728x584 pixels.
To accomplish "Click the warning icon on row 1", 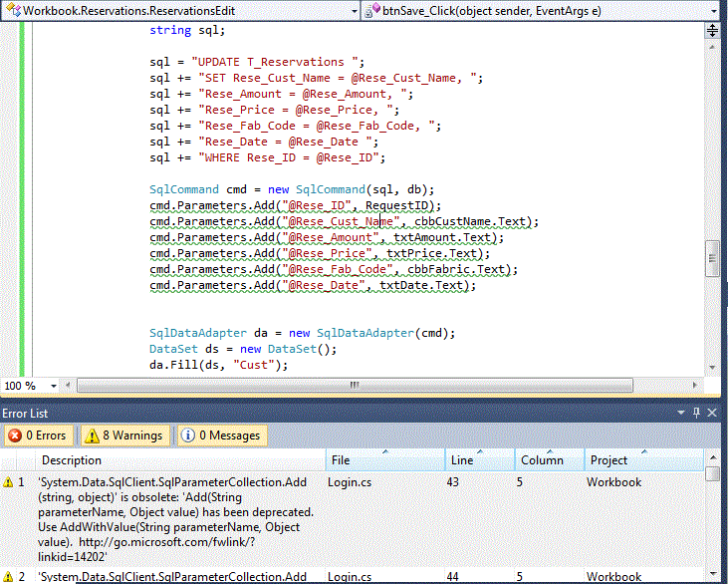I will (x=9, y=481).
